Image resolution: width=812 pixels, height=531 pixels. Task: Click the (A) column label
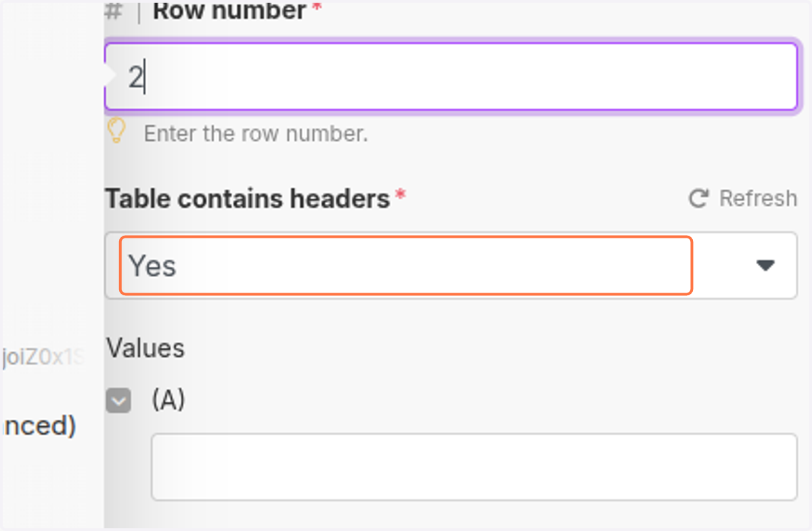(x=168, y=400)
